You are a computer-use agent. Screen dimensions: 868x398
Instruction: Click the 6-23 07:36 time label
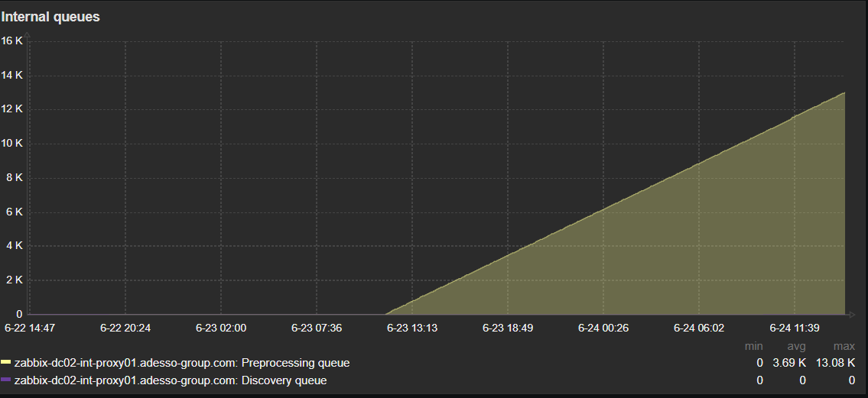point(317,328)
